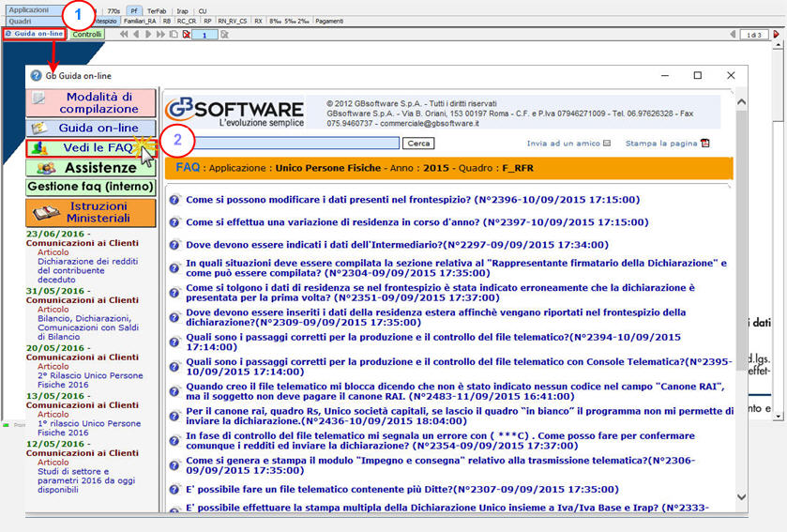Click the FAQ search input field

(296, 143)
